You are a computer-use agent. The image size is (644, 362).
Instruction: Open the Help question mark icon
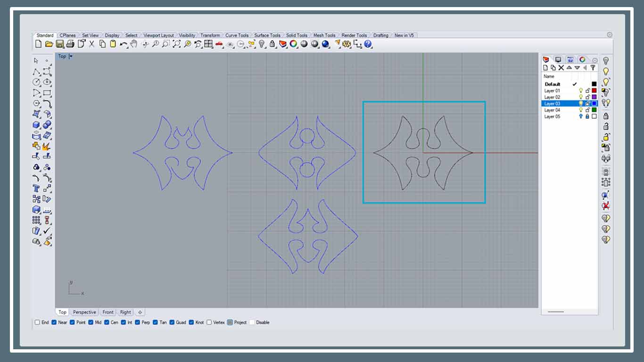[368, 44]
